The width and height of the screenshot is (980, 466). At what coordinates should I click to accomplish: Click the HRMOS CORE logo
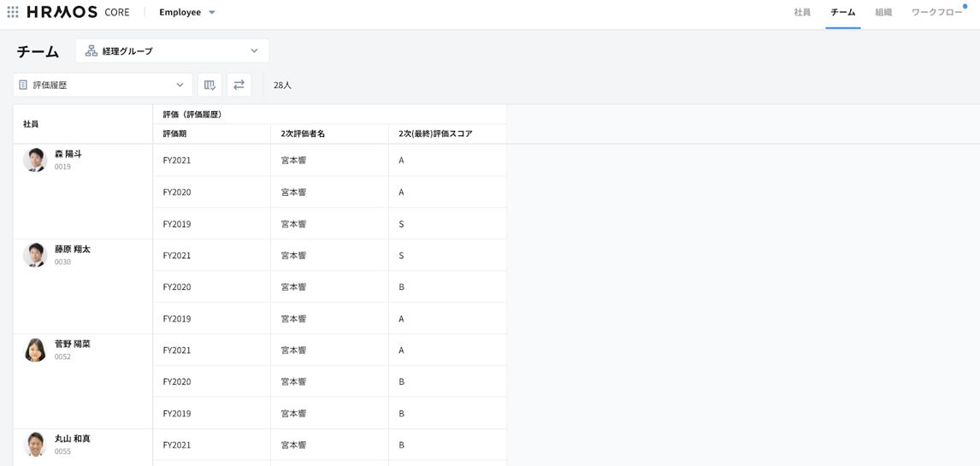coord(78,12)
